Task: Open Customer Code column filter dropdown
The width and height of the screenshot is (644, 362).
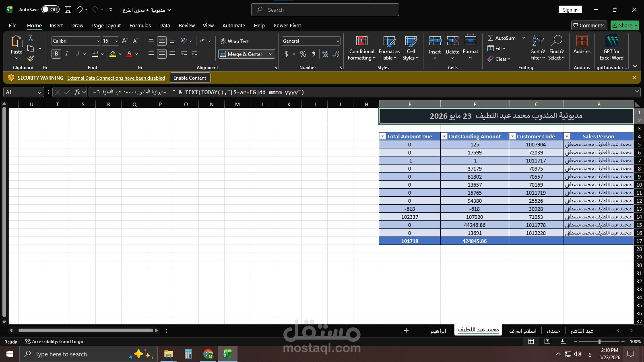Action: tap(513, 136)
